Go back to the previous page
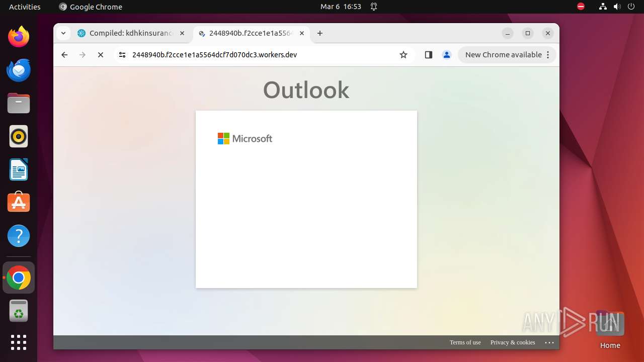 [x=64, y=55]
